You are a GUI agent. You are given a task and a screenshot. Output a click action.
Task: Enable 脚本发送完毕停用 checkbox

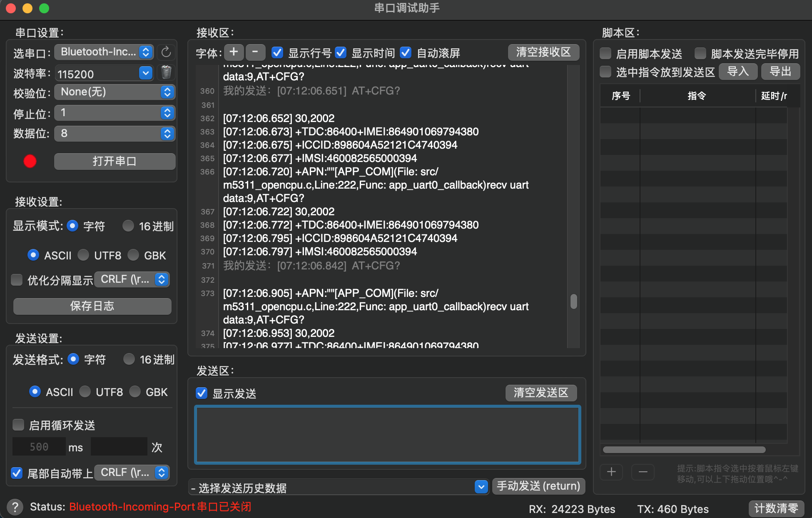(700, 54)
